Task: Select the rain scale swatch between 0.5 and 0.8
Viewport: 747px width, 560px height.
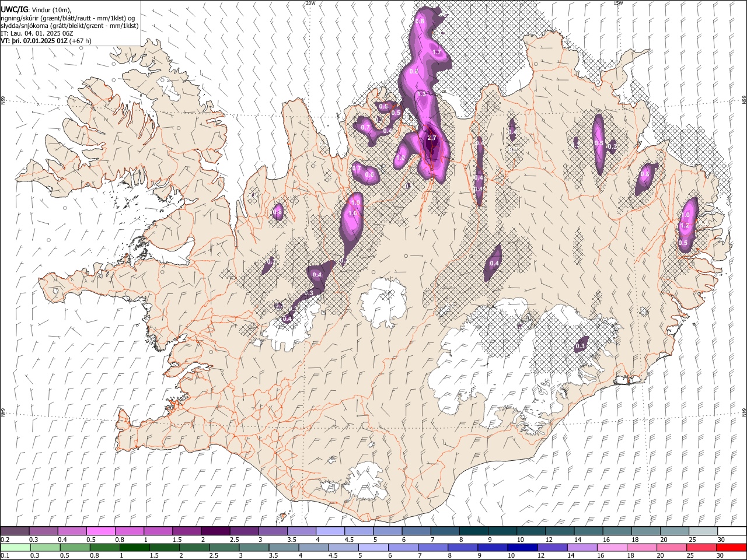Action: (x=75, y=547)
